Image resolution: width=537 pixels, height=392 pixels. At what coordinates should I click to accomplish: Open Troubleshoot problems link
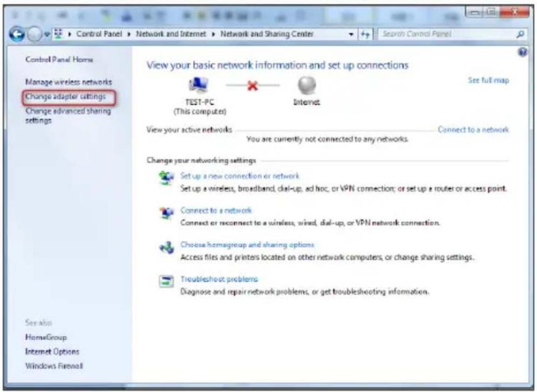point(219,279)
